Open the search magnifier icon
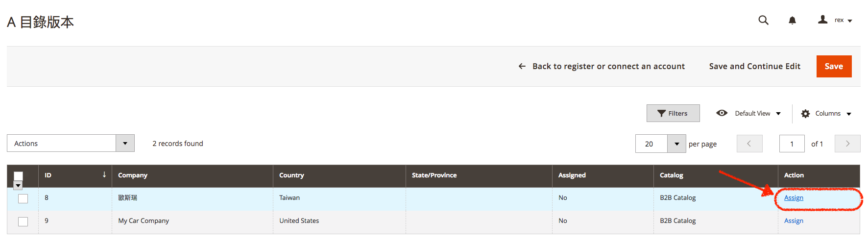Image resolution: width=868 pixels, height=245 pixels. (x=763, y=20)
